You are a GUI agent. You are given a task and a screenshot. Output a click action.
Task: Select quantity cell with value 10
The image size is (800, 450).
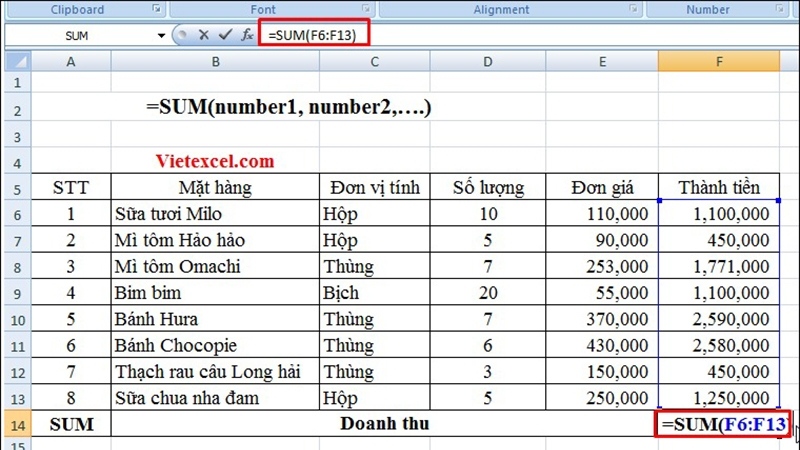tap(488, 213)
